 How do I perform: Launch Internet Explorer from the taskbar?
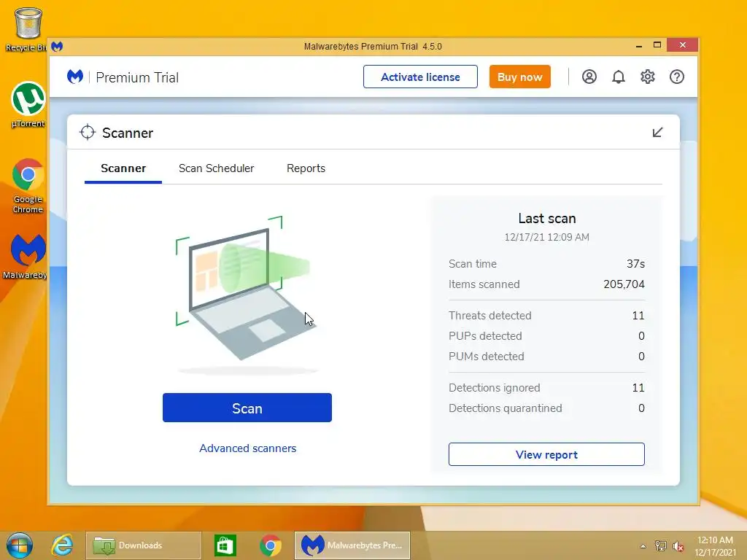[x=63, y=545]
